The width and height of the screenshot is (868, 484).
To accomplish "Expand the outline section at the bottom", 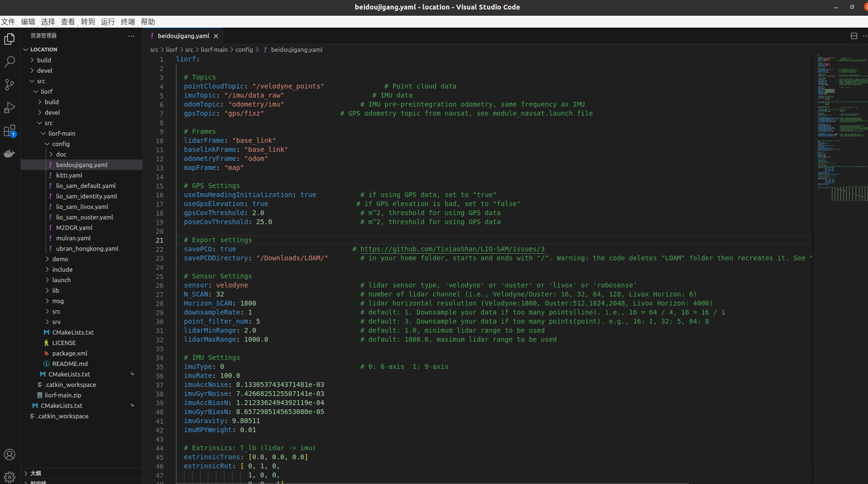I will coord(36,473).
